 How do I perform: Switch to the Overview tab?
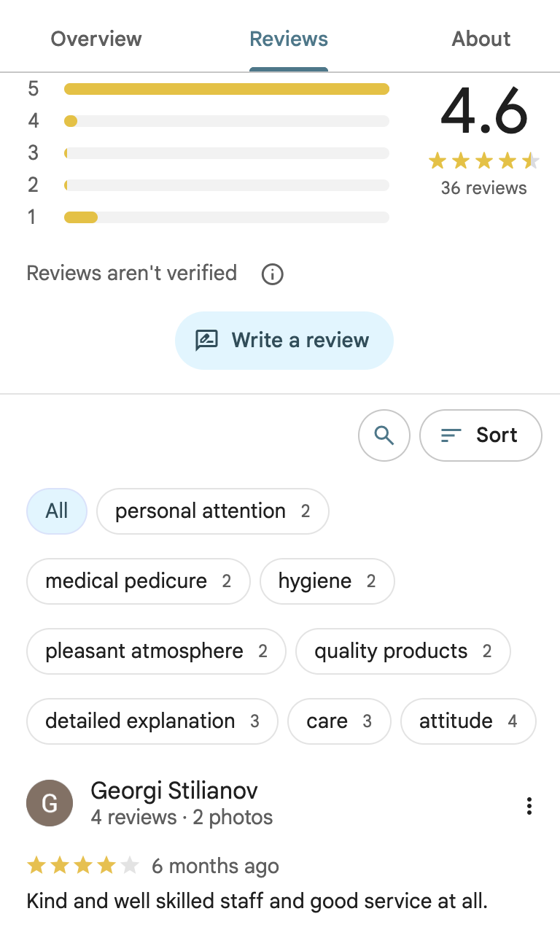[x=96, y=39]
